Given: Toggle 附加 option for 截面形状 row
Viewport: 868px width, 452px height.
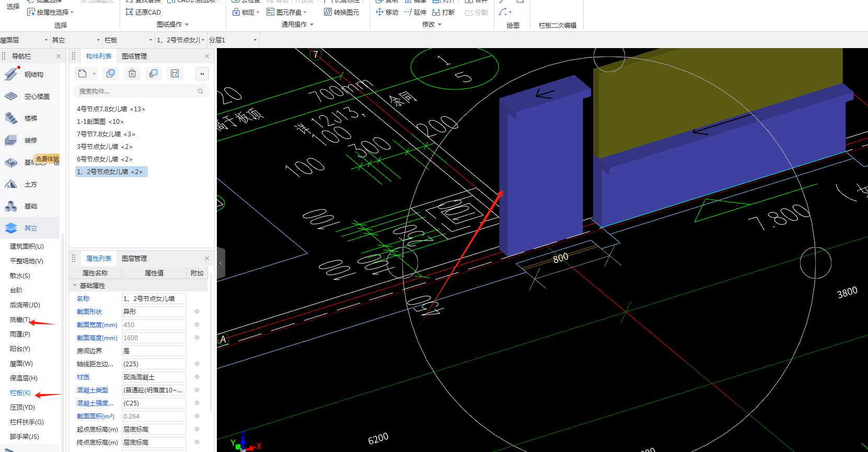Looking at the screenshot, I should click(197, 311).
